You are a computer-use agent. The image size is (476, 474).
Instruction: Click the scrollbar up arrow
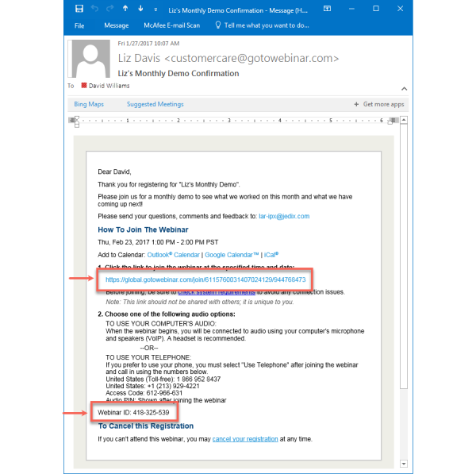404,120
